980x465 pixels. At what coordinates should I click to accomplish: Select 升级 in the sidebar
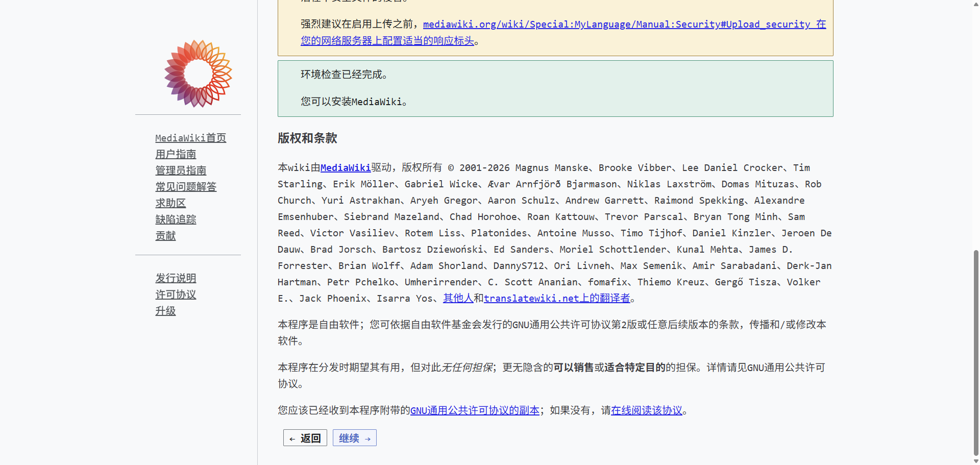click(x=165, y=311)
